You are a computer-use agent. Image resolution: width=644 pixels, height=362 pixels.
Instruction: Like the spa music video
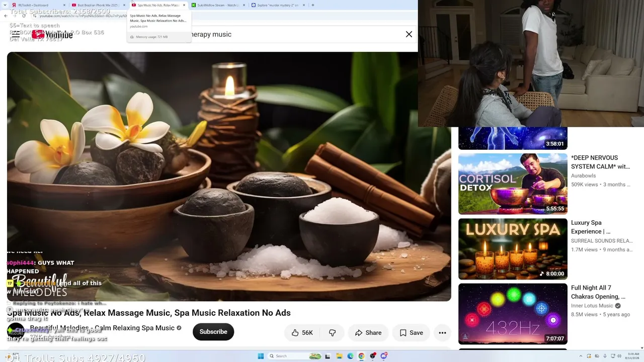(302, 333)
